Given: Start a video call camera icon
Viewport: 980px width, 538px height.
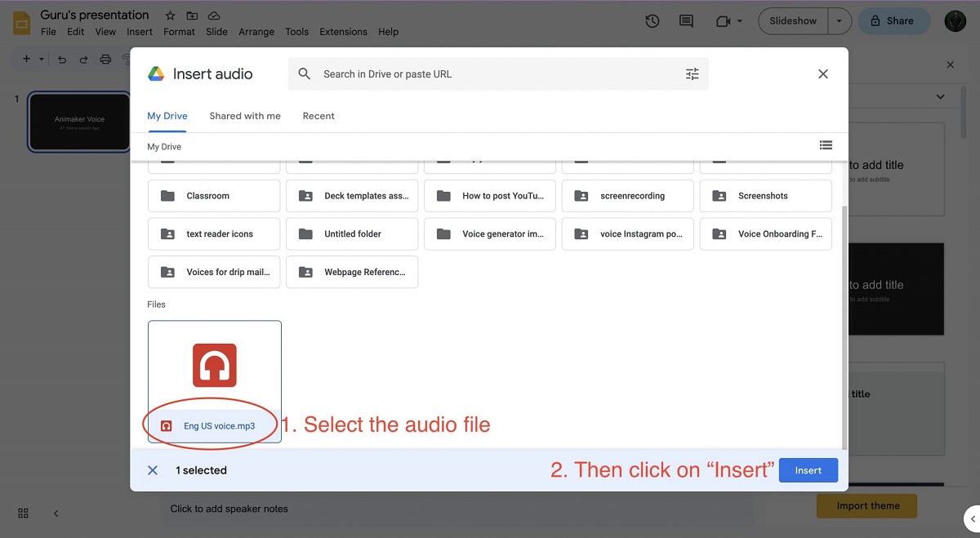Looking at the screenshot, I should point(723,21).
